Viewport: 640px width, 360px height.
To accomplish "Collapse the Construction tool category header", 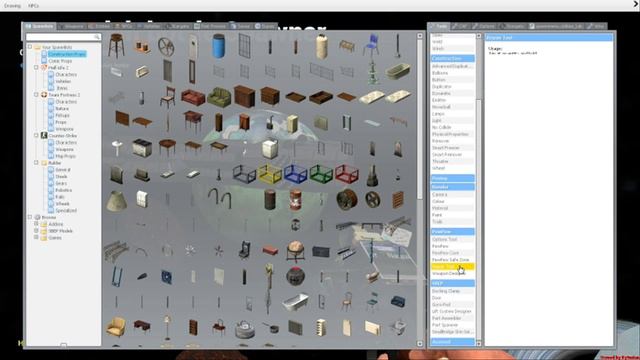I will (452, 58).
